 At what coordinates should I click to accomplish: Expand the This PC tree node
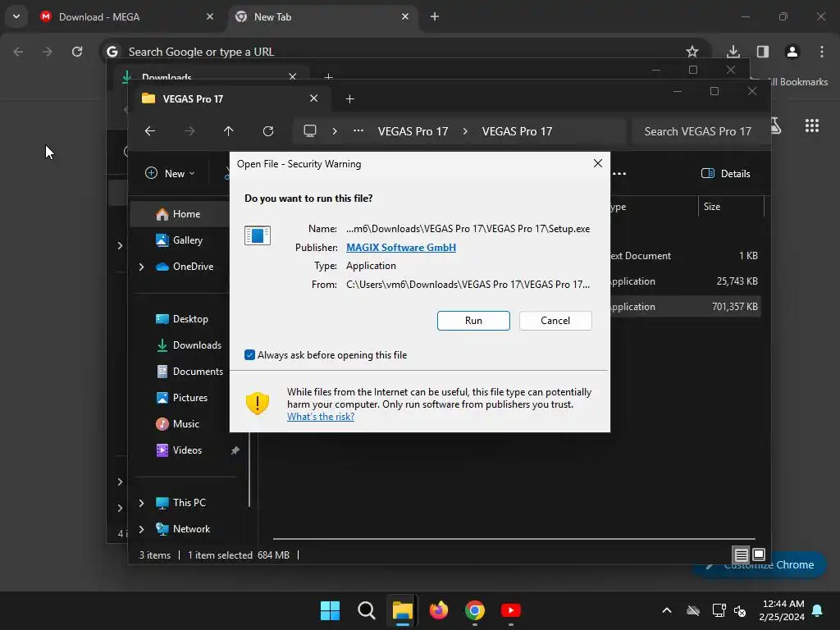[141, 503]
